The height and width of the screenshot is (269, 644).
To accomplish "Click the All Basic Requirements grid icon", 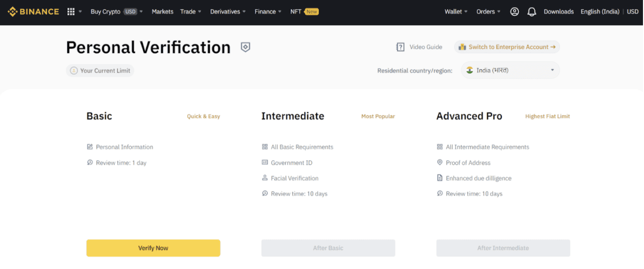I will click(x=265, y=147).
